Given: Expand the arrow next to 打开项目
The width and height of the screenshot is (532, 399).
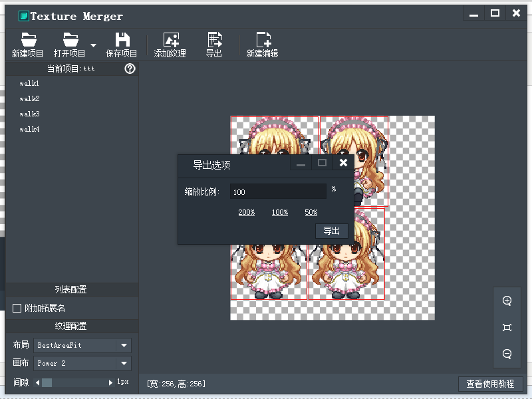Looking at the screenshot, I should tap(93, 45).
